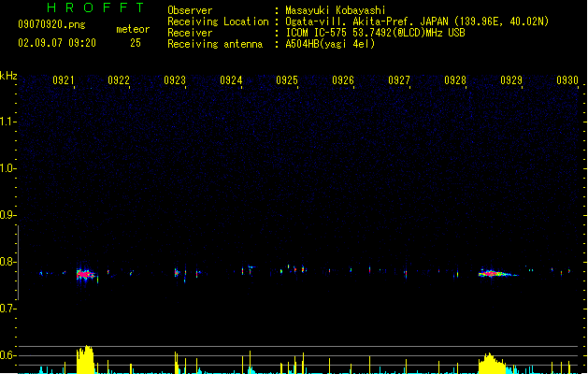Click the 0925 time marker

tap(287, 80)
